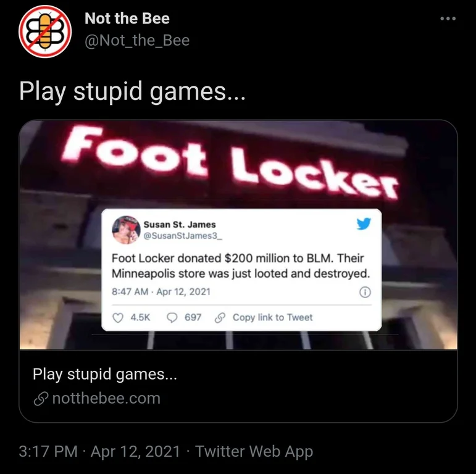This screenshot has width=476, height=474.
Task: Click the link icon beside notthebee.com
Action: pos(41,399)
